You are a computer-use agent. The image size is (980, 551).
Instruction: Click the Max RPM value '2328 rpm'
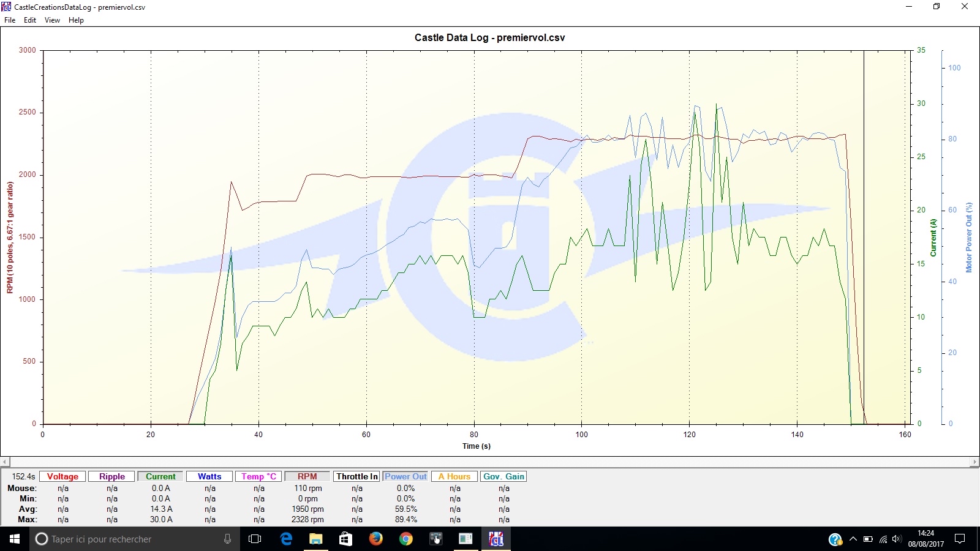[307, 519]
